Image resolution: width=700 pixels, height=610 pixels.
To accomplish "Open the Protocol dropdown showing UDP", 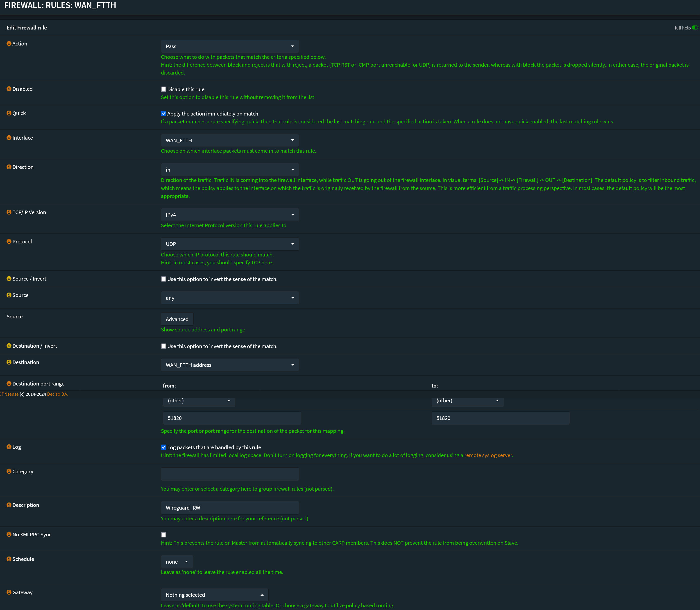I will point(230,244).
